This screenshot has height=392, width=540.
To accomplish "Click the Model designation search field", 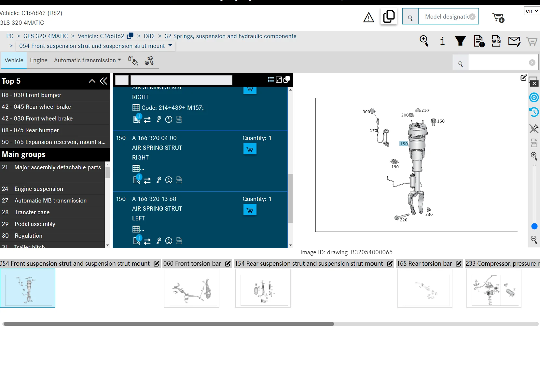I will point(448,17).
